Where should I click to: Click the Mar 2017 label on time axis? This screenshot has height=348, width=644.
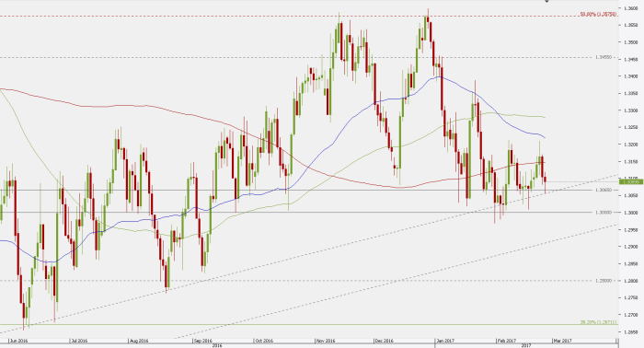point(562,341)
